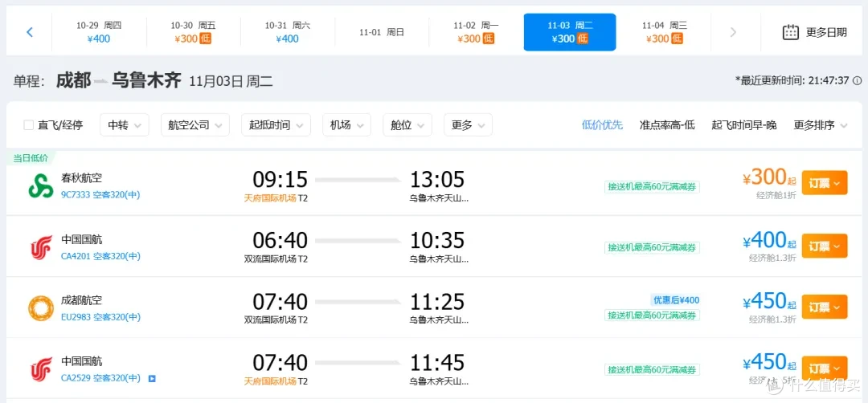This screenshot has width=868, height=403.
Task: Sort by 准点率高-低
Action: coord(667,125)
